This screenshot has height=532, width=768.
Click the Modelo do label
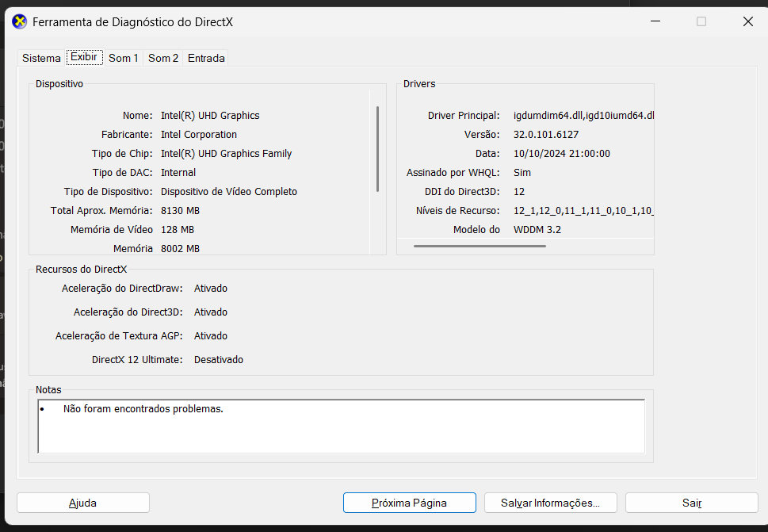(x=476, y=230)
